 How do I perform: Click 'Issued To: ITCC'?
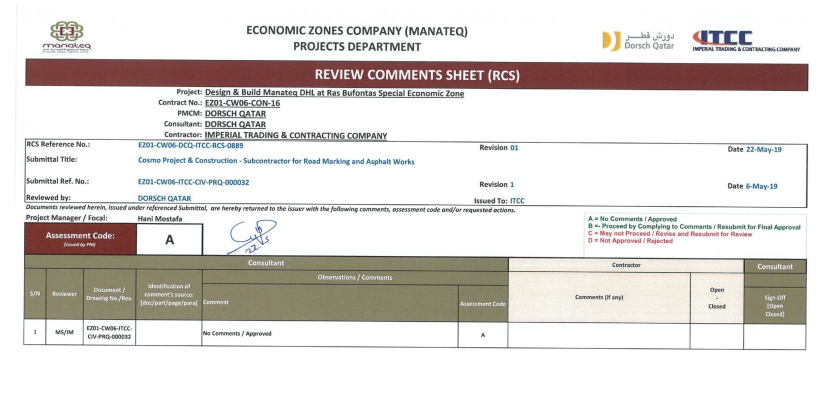(499, 201)
